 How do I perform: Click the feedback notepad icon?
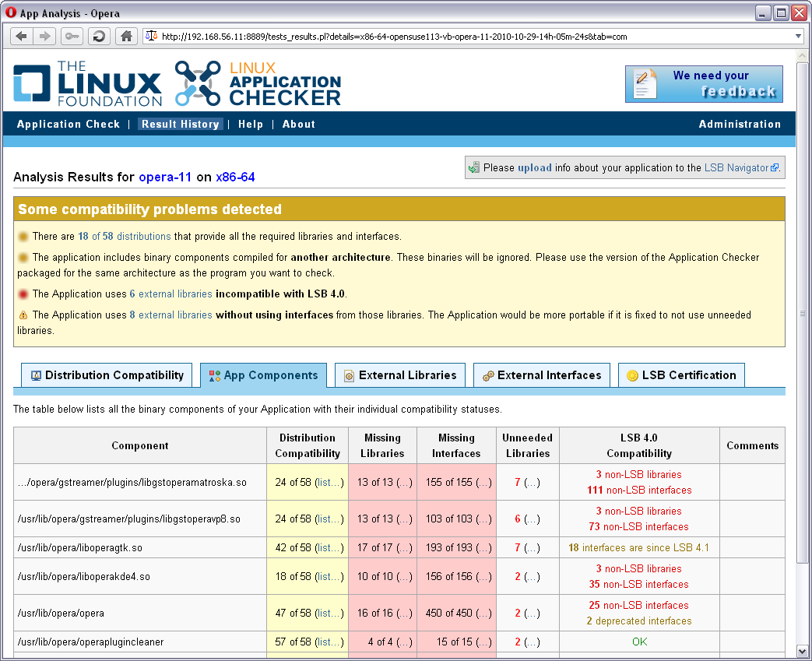tap(644, 84)
